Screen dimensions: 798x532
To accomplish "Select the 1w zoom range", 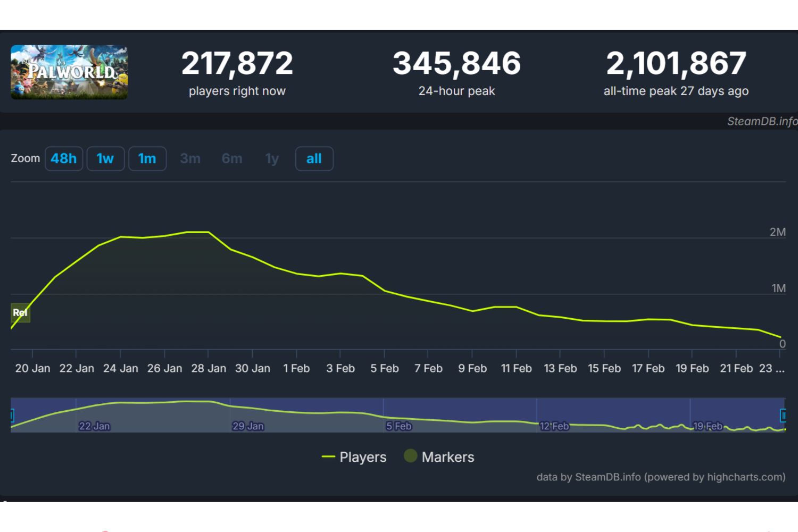I will coord(105,159).
